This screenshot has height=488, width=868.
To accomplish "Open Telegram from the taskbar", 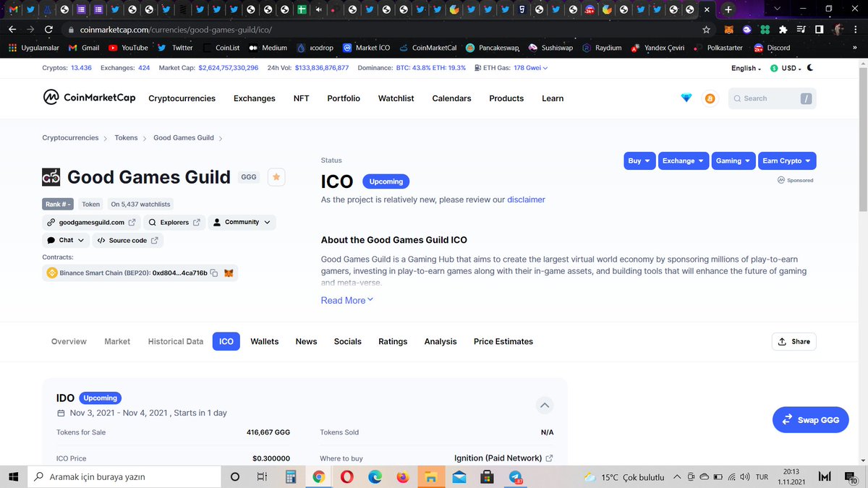I will click(x=516, y=476).
